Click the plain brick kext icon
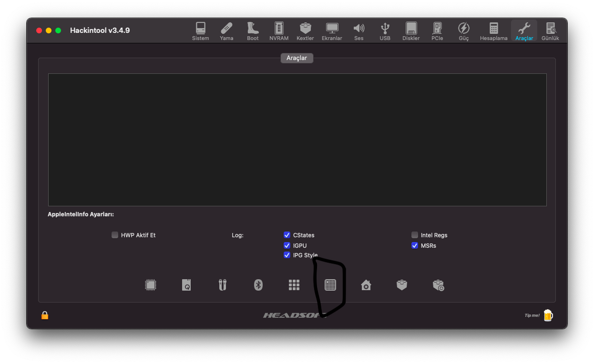The height and width of the screenshot is (364, 594). click(402, 285)
